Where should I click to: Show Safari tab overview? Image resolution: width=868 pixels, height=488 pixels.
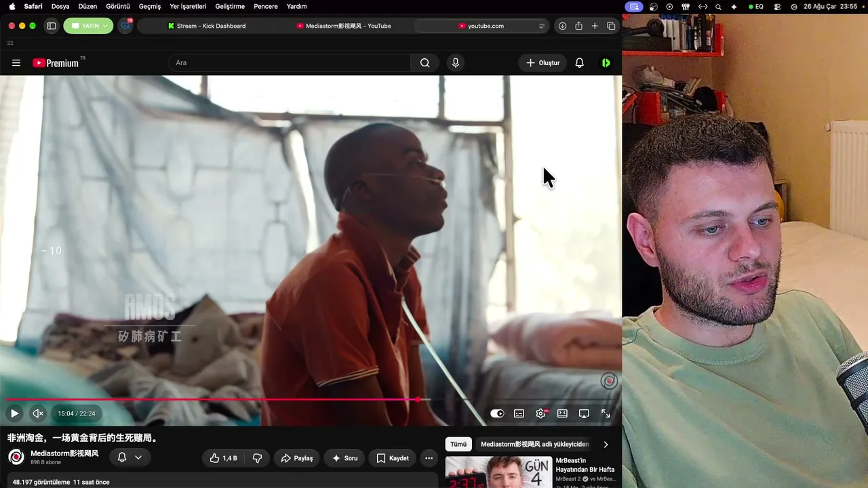tap(611, 26)
